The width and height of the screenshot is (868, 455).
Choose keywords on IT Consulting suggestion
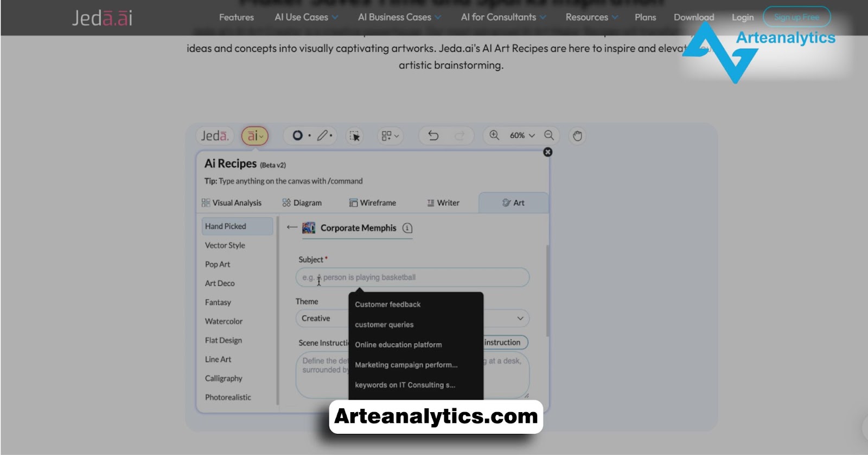tap(405, 384)
